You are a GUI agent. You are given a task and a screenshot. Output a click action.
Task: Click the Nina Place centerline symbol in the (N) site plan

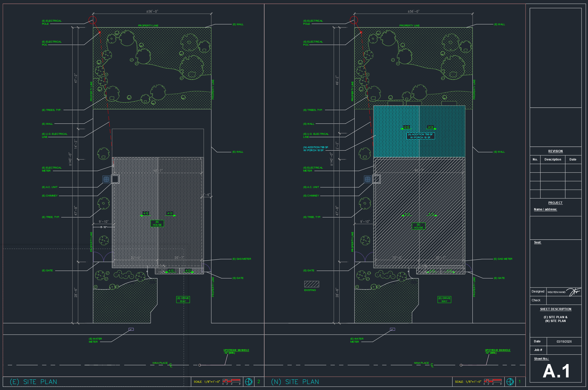[432, 365]
